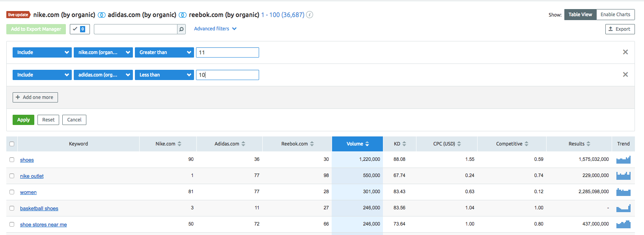Check the box for women keyword

[x=12, y=192]
